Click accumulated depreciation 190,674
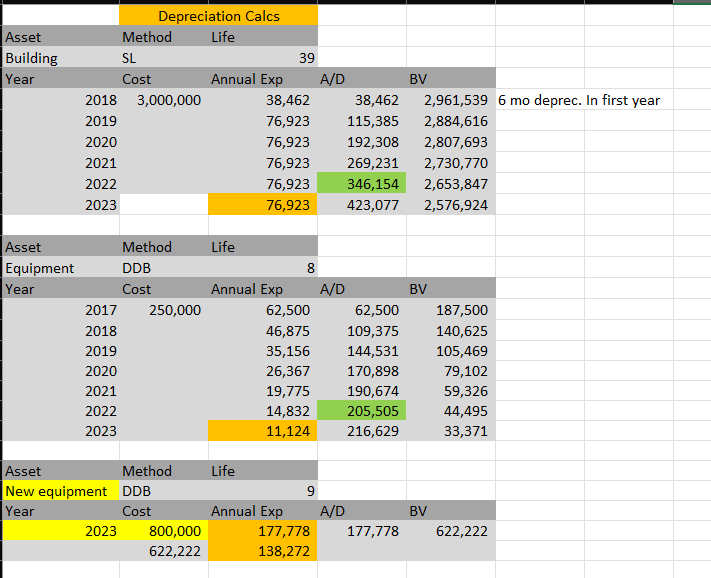This screenshot has height=578, width=711. (x=362, y=391)
